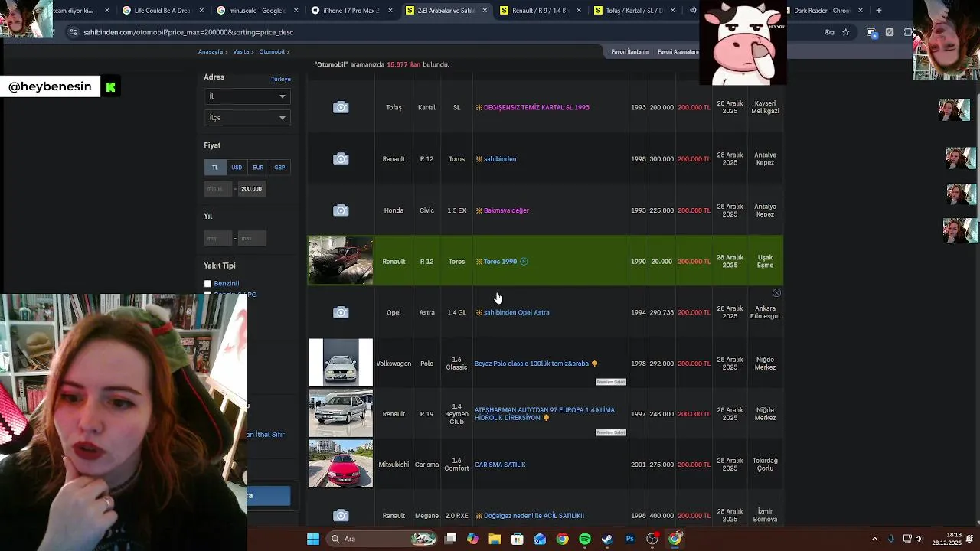The width and height of the screenshot is (980, 551).
Task: Click the Renault Toros 1990 car thumbnail
Action: tap(341, 261)
